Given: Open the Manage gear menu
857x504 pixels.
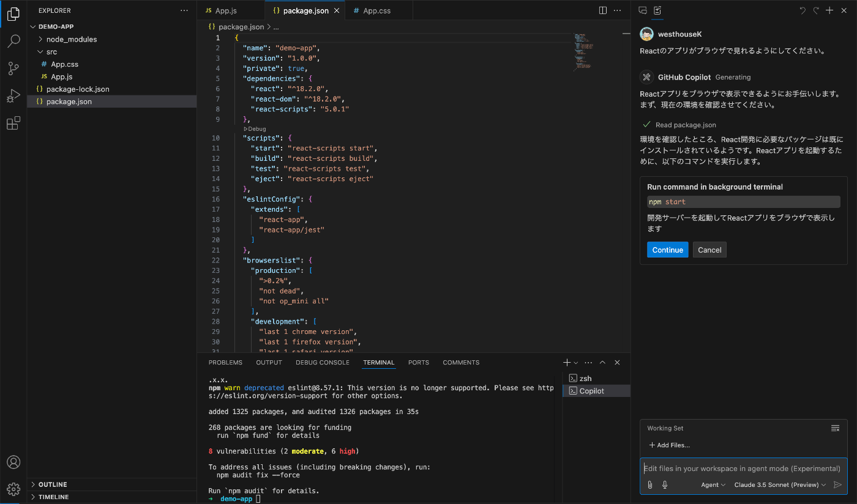Looking at the screenshot, I should [13, 489].
